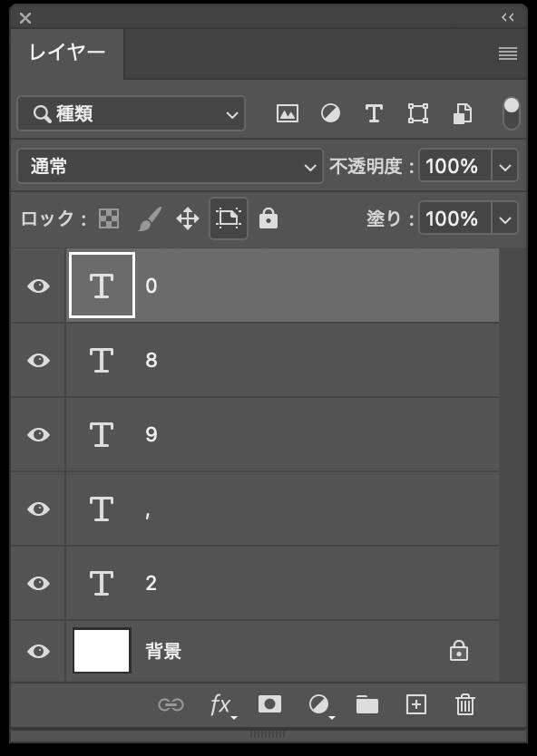Create a new adjustment layer

[317, 704]
